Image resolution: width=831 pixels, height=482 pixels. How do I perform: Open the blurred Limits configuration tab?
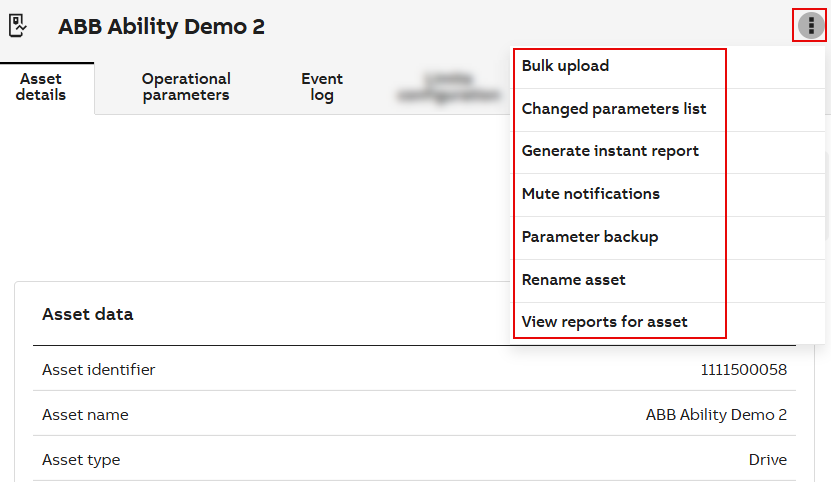click(448, 87)
